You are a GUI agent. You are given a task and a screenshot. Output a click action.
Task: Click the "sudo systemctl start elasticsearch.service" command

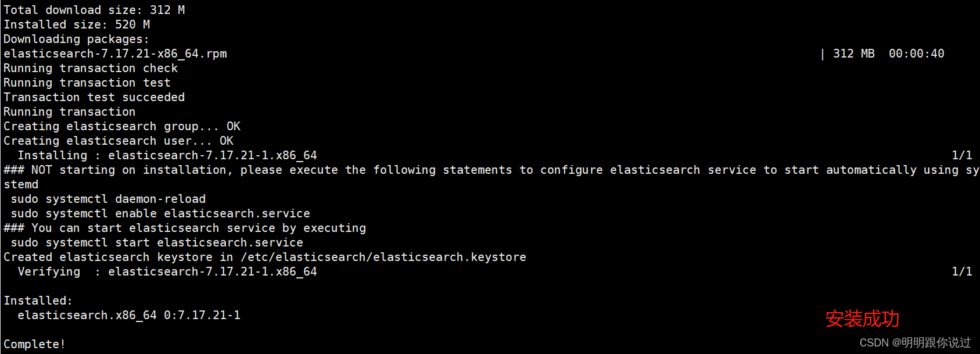[157, 242]
